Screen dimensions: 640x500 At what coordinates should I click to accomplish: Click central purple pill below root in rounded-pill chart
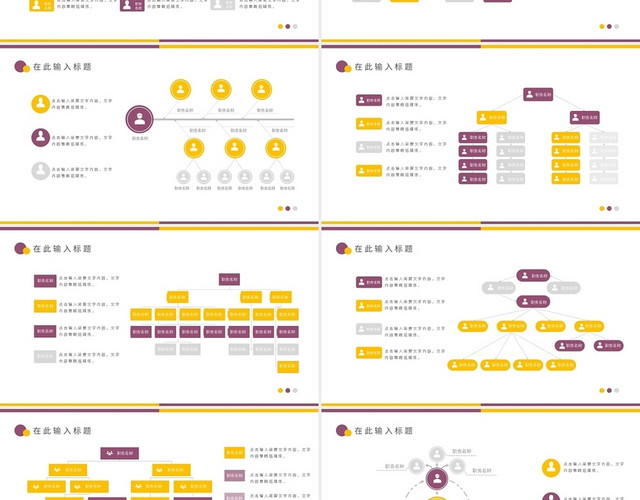533,302
